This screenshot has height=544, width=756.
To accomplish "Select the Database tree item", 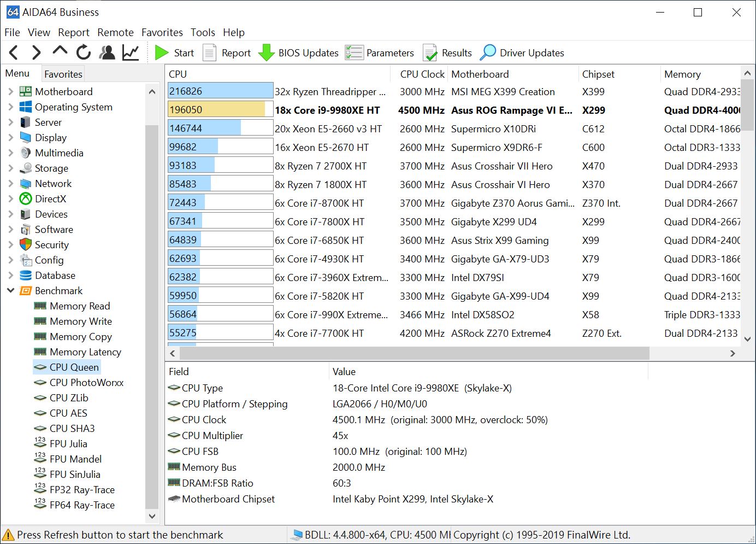I will pos(55,275).
